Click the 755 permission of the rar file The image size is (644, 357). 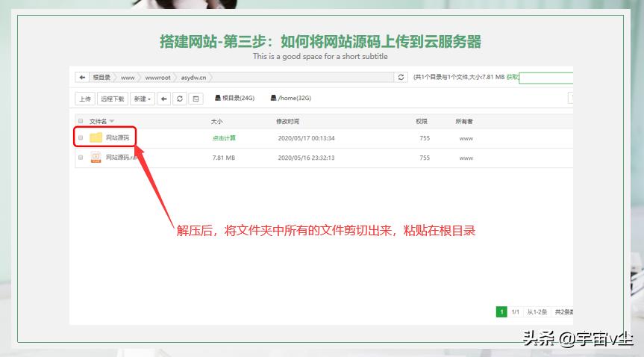[425, 158]
